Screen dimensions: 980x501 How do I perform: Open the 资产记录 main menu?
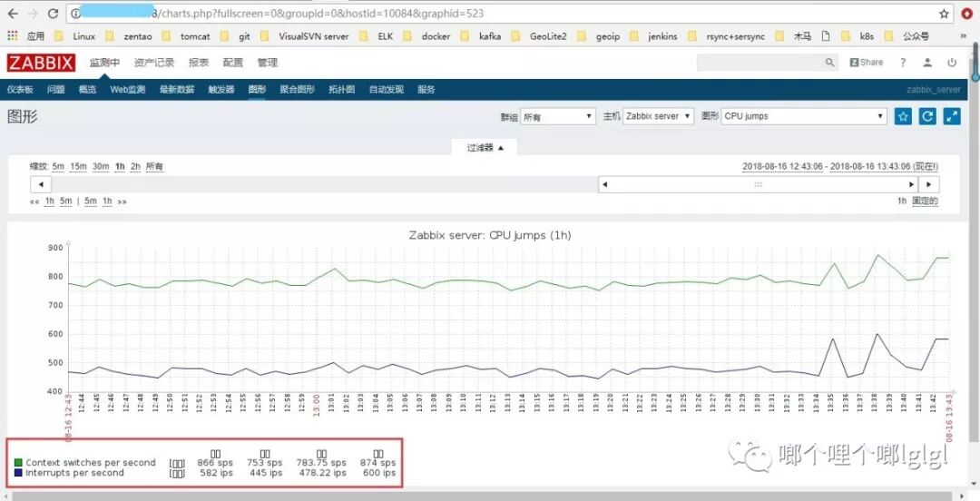pyautogui.click(x=154, y=63)
